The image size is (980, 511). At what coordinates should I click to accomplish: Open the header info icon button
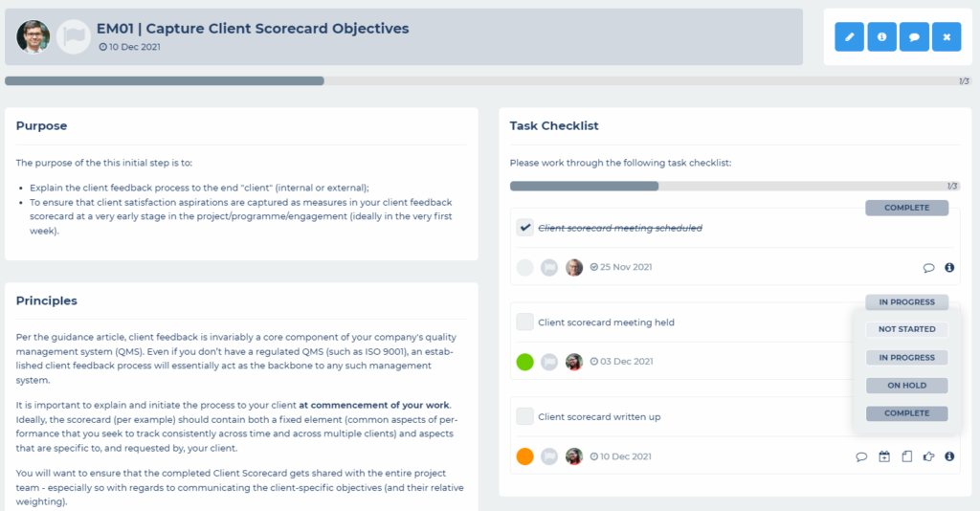pos(881,37)
